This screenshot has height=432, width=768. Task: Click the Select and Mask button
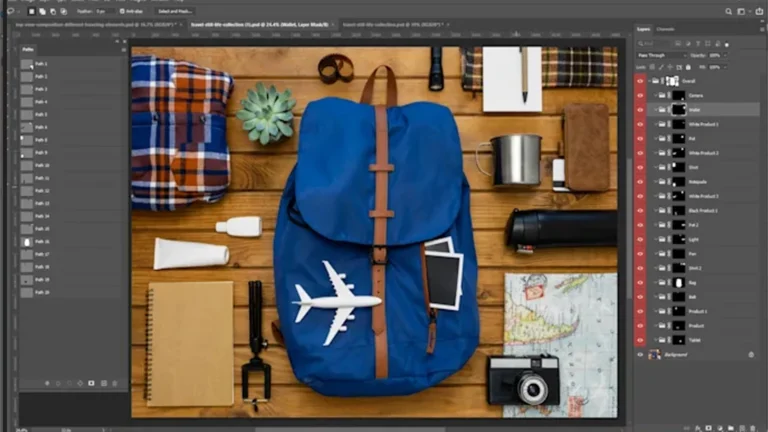176,10
